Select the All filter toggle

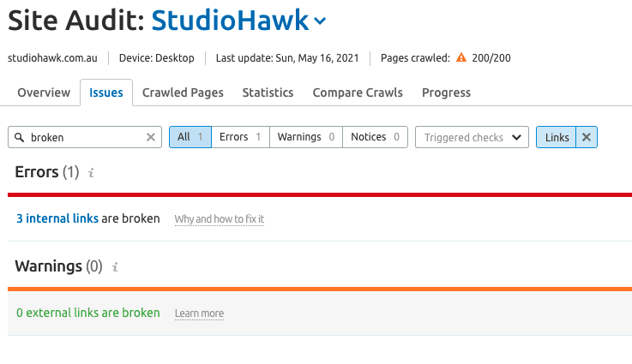pyautogui.click(x=190, y=137)
